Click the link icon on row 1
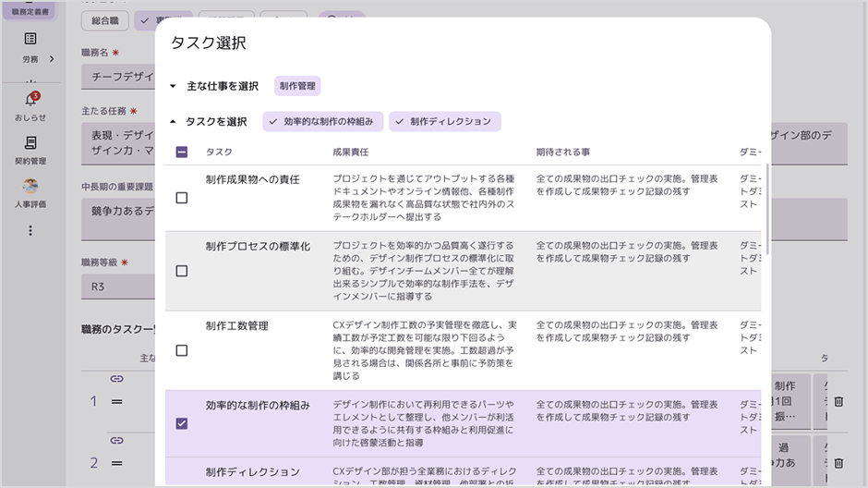Viewport: 868px width, 488px height. pos(116,379)
